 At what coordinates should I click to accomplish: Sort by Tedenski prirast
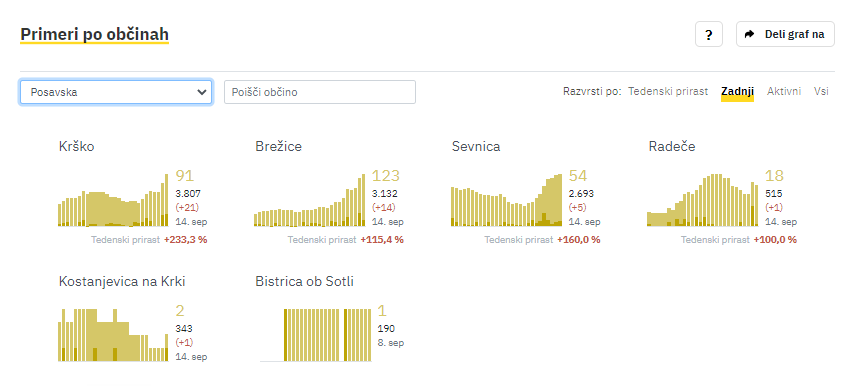[x=668, y=91]
